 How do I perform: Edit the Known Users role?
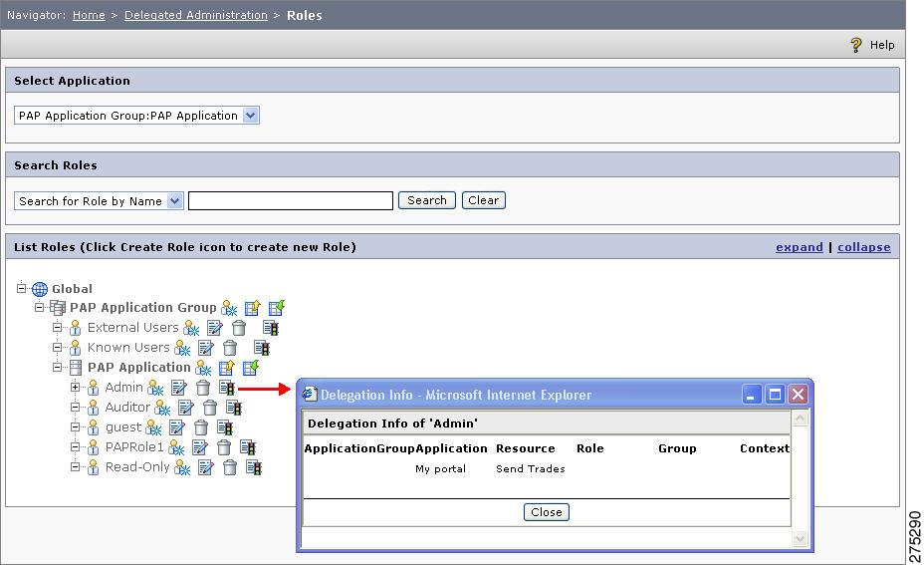[x=206, y=348]
